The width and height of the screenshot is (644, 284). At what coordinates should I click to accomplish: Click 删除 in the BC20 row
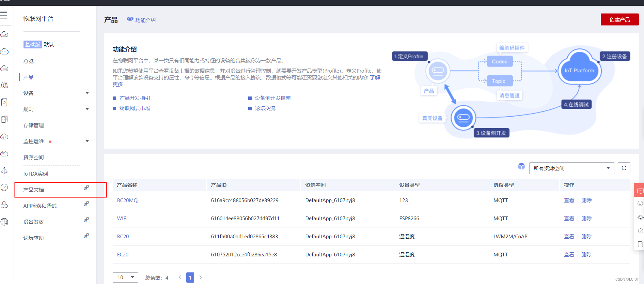coord(586,237)
